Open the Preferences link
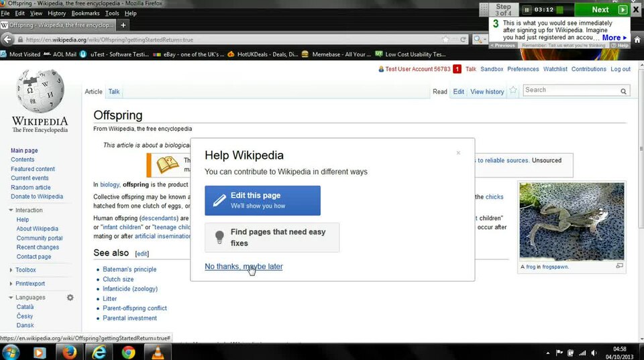 (523, 69)
